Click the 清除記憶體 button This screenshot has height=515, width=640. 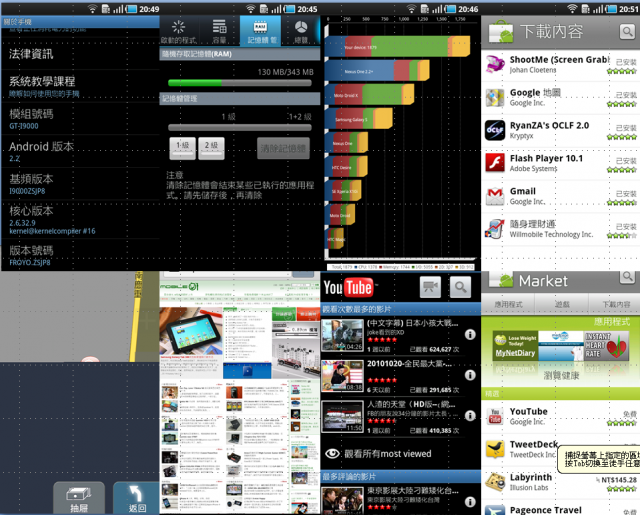pos(283,148)
